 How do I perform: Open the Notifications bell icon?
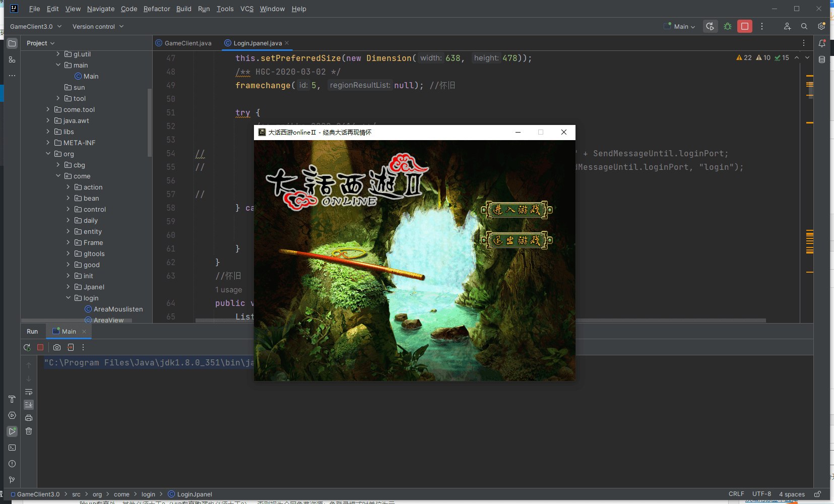[822, 43]
